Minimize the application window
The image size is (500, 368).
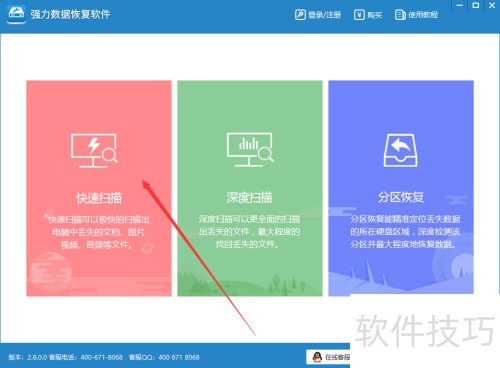(460, 5)
